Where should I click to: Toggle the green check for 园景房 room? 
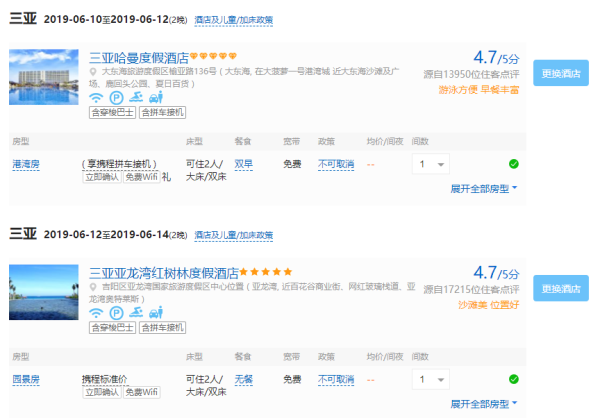pyautogui.click(x=514, y=379)
